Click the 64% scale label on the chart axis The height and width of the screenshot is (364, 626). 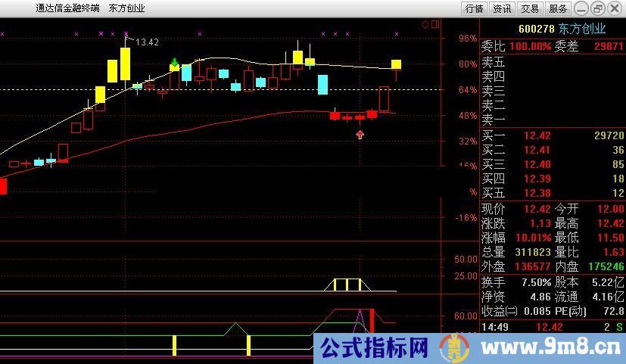tap(468, 90)
